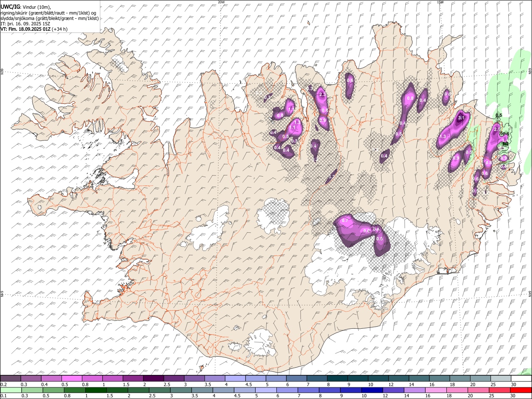
Task: Pick dark purple upper swatch between 2 and 2.5
Action: pyautogui.click(x=153, y=378)
